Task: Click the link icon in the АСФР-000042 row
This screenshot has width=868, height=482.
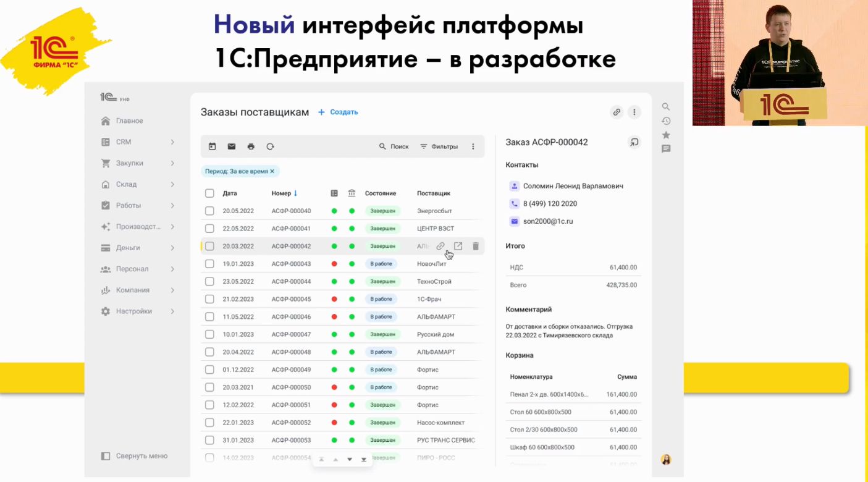Action: tap(440, 246)
